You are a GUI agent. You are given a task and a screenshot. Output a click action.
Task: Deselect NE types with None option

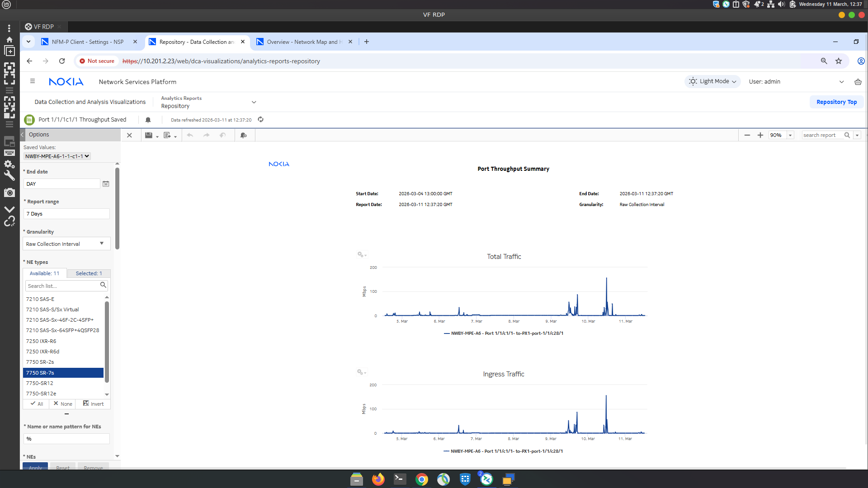[x=63, y=404]
